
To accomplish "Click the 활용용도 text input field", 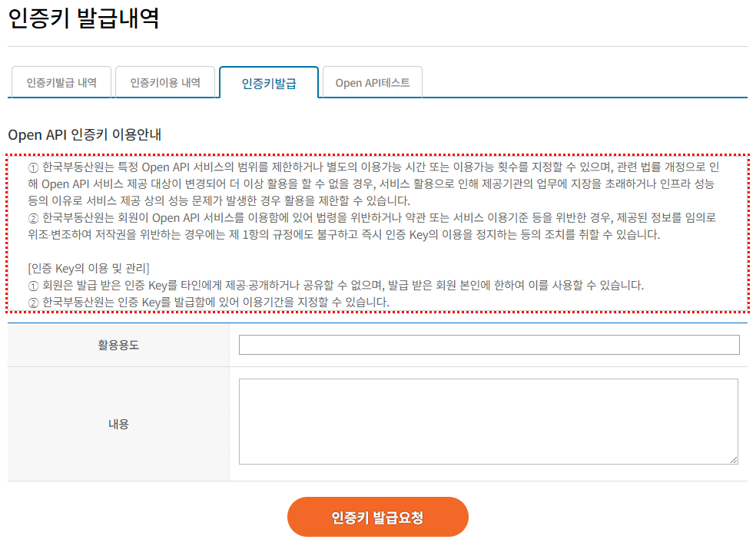I will pos(489,345).
